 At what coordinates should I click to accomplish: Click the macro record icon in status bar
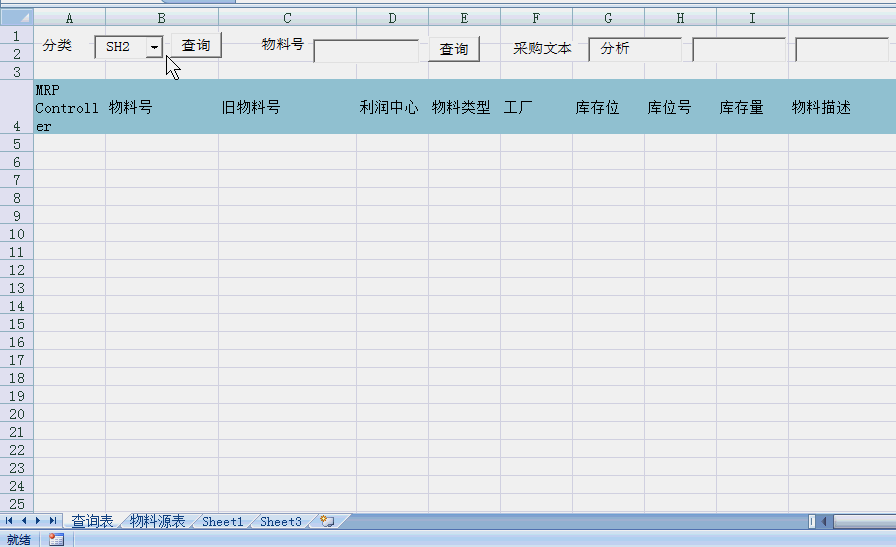tap(56, 539)
